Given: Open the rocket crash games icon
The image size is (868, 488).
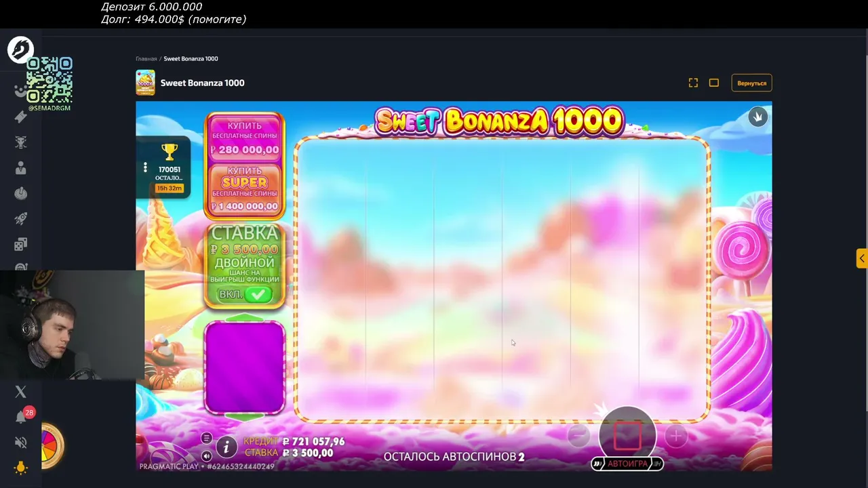Looking at the screenshot, I should pyautogui.click(x=20, y=219).
